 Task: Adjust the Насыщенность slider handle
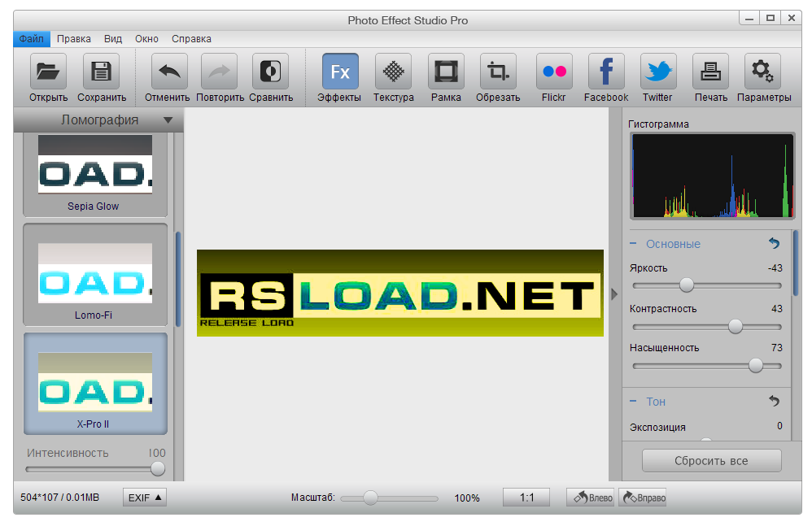756,366
